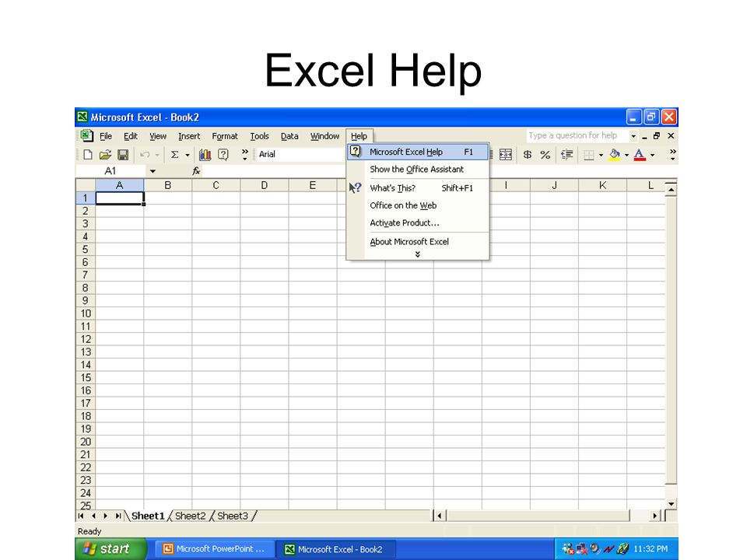Viewport: 747px width, 560px height.
Task: Choose What's This? menu item
Action: [x=418, y=188]
